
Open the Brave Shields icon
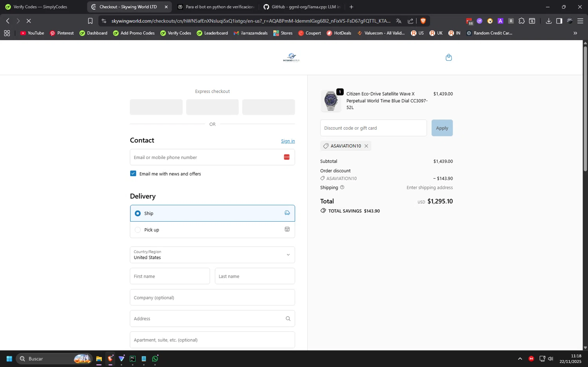pyautogui.click(x=423, y=21)
